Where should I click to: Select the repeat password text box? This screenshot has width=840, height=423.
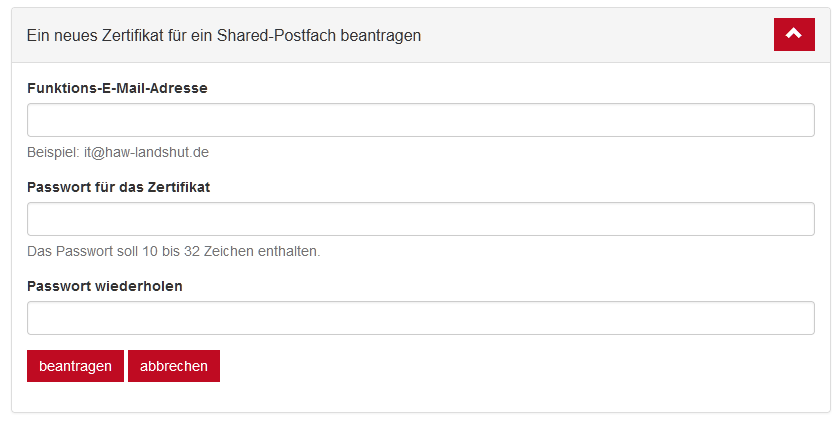420,318
